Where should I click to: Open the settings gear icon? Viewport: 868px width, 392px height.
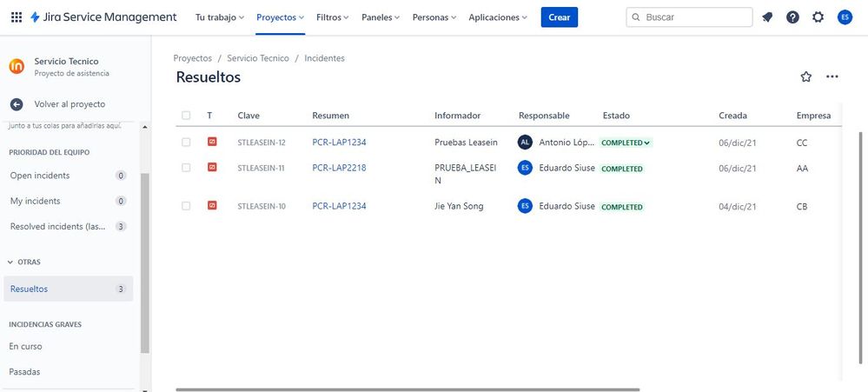click(x=818, y=17)
